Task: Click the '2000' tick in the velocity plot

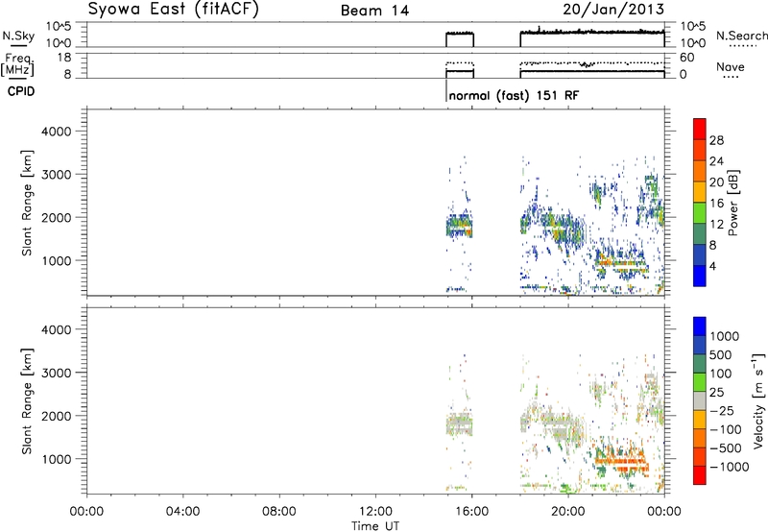Action: [x=56, y=416]
